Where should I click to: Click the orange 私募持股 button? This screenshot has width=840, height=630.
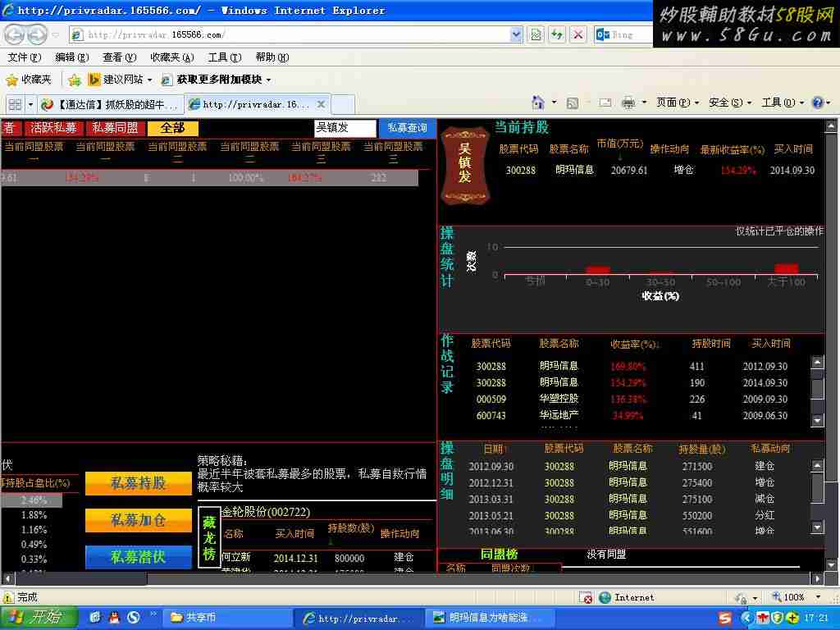[138, 483]
